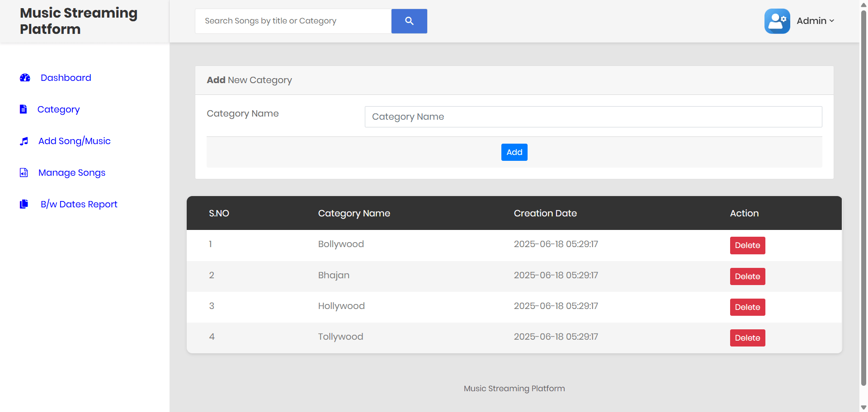Open the Dashboard page
Screen dimensions: 868x412
(x=66, y=77)
